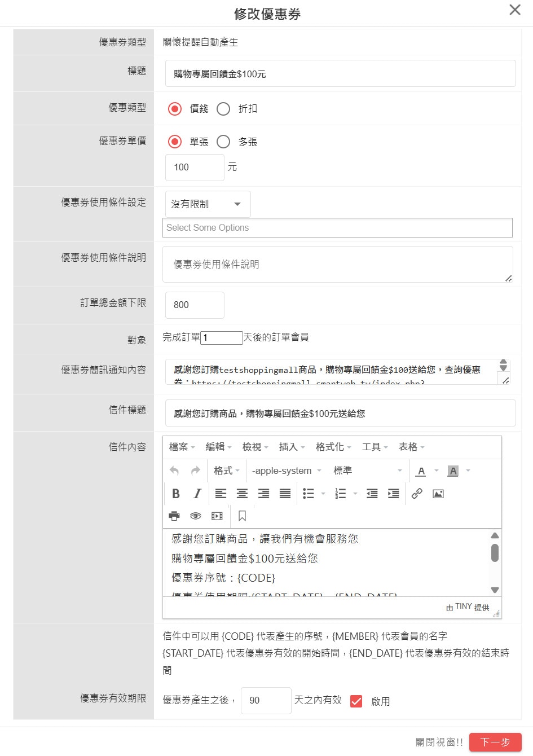Click the editor scrollbar down arrow
533x756 pixels.
point(495,590)
